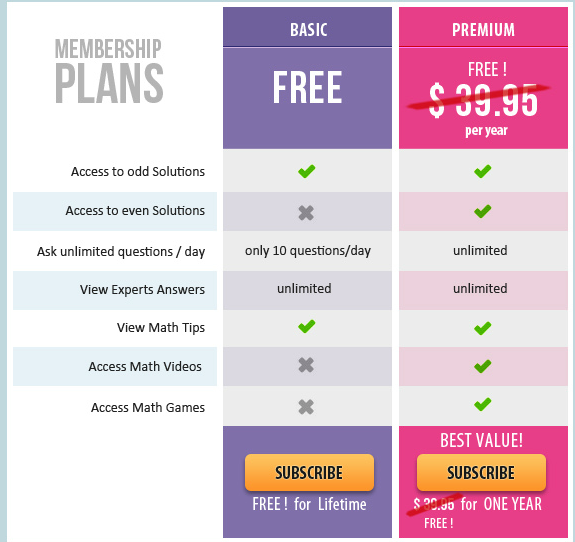Click Premium plan's Math Videos checkmark
575x542 pixels.
483,366
